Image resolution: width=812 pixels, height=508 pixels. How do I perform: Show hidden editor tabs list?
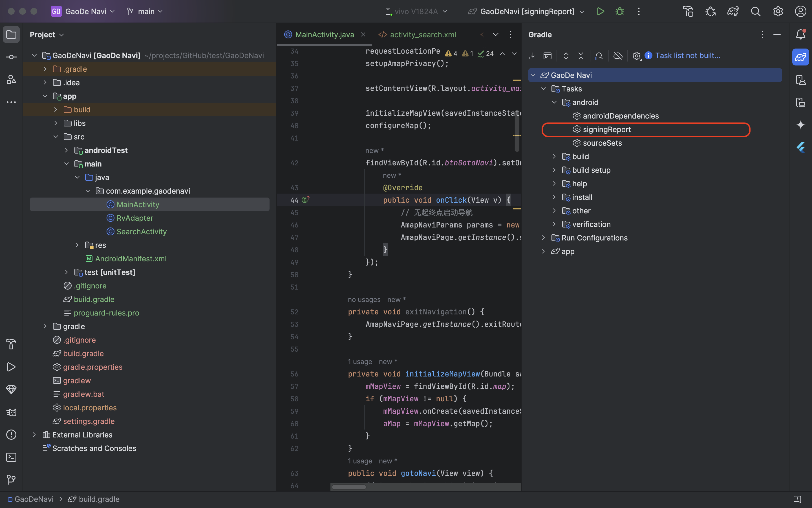coord(496,35)
